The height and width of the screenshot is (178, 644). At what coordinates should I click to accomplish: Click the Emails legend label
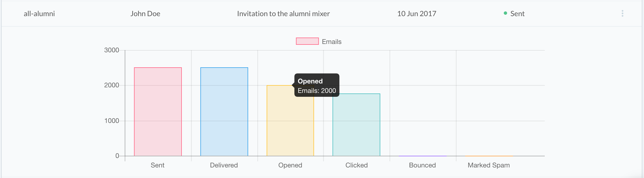[x=331, y=41]
